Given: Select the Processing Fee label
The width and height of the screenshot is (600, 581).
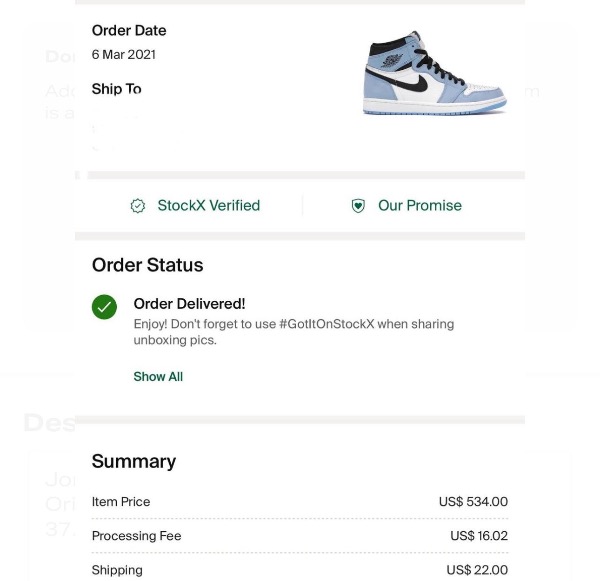Looking at the screenshot, I should pos(136,536).
